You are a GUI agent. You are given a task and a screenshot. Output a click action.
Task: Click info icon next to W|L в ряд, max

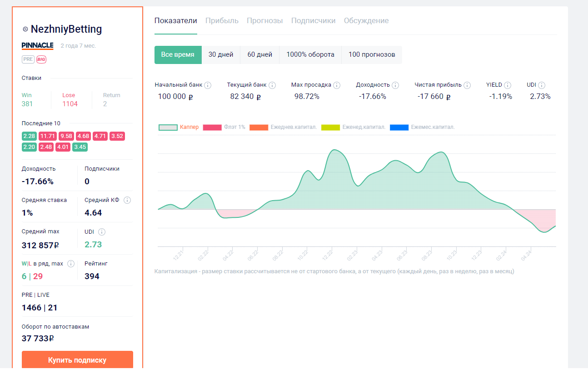71,264
